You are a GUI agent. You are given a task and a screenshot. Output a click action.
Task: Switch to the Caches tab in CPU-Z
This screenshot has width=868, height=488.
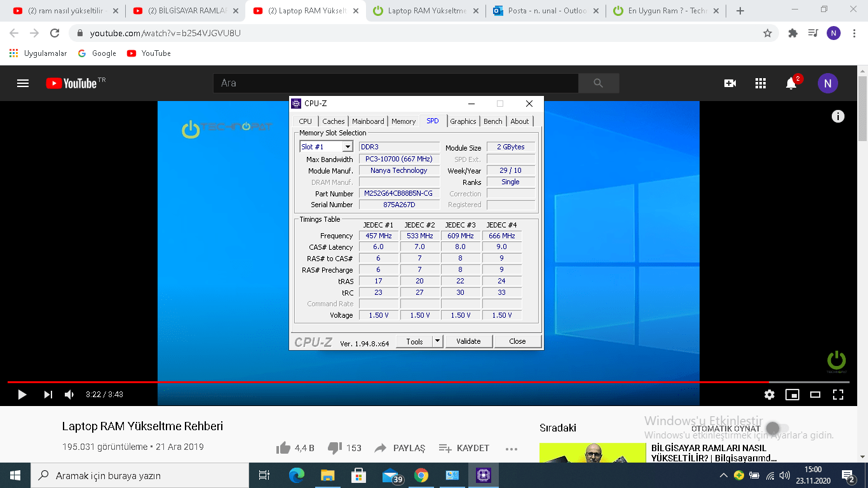333,121
